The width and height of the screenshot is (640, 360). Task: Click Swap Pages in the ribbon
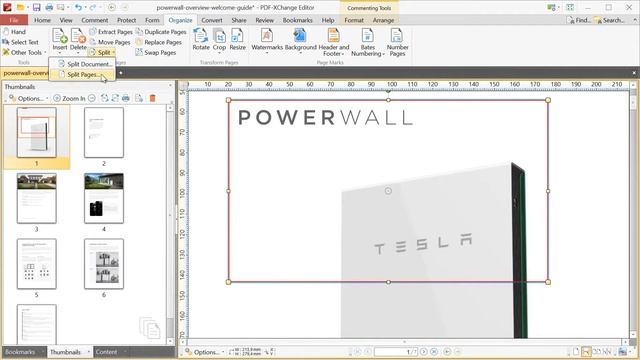(x=156, y=52)
